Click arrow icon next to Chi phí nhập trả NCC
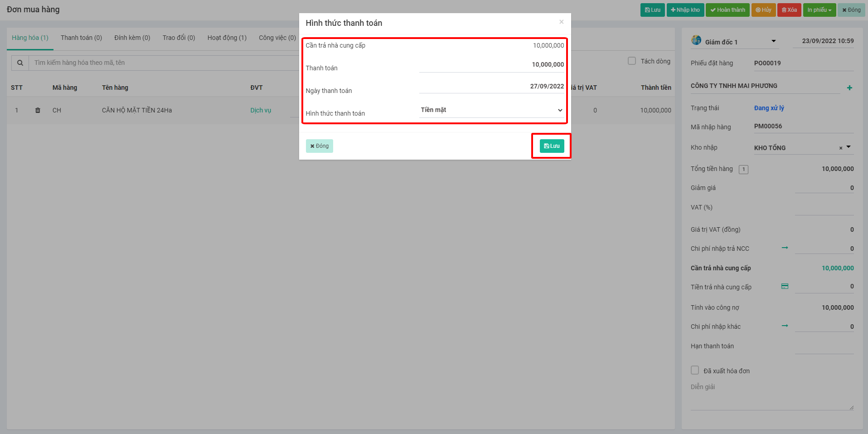 tap(785, 248)
